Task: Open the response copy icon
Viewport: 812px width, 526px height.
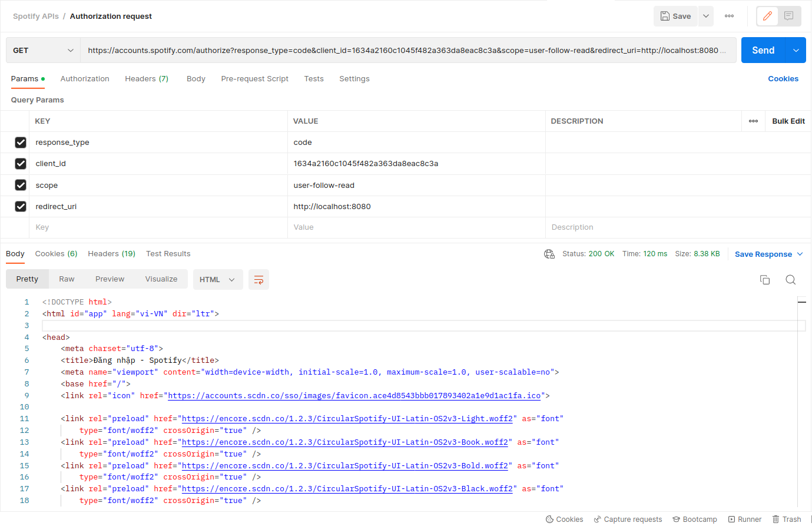Action: (765, 279)
